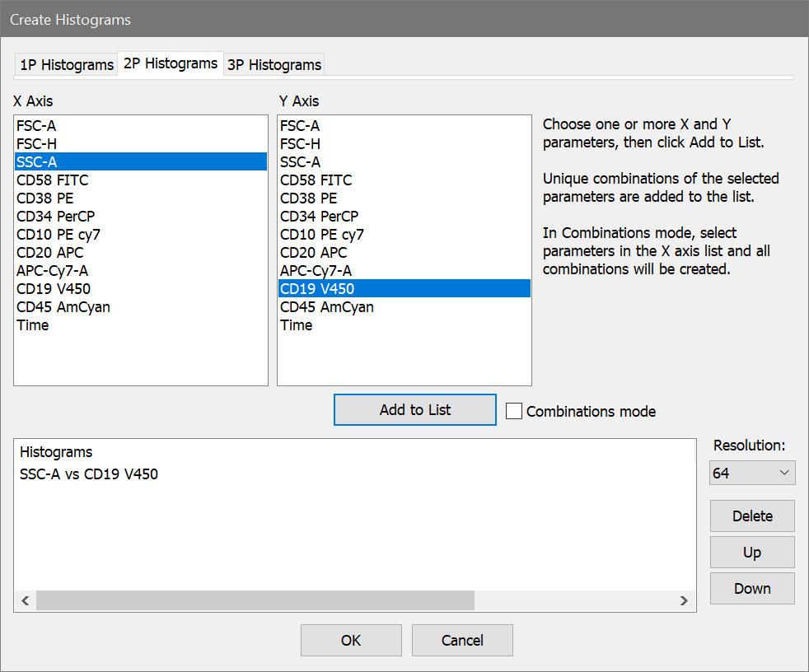Confirm with the OK button

351,640
